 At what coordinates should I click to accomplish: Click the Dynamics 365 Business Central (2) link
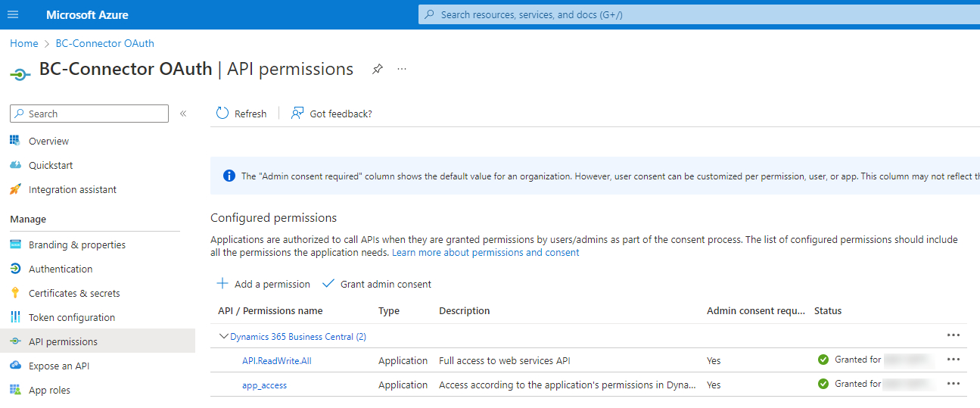pos(298,336)
